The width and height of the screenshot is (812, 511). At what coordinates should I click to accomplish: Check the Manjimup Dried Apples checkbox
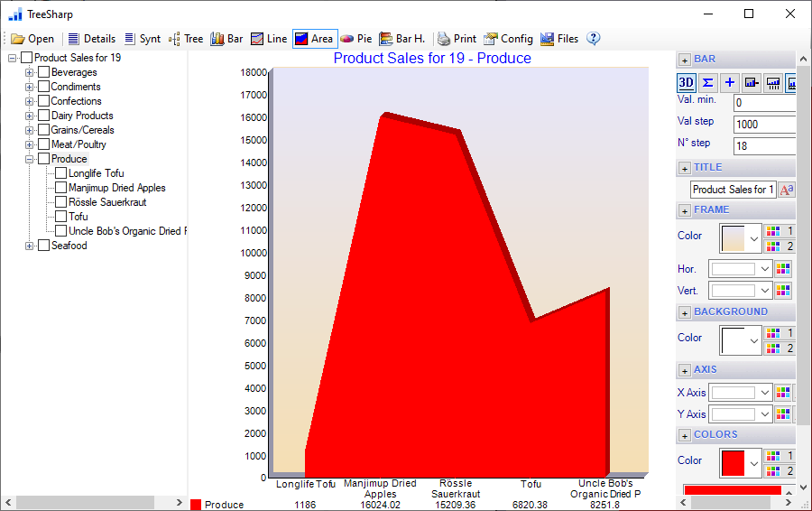(x=61, y=188)
